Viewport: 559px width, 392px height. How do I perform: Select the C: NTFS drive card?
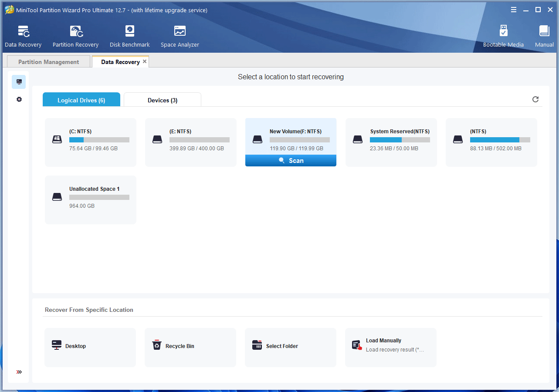click(x=91, y=142)
